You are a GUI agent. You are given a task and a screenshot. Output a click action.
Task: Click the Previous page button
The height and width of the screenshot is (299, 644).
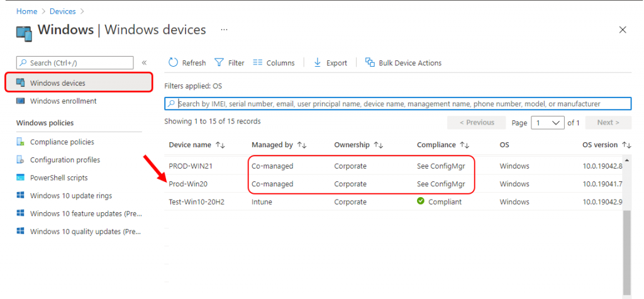(x=477, y=123)
